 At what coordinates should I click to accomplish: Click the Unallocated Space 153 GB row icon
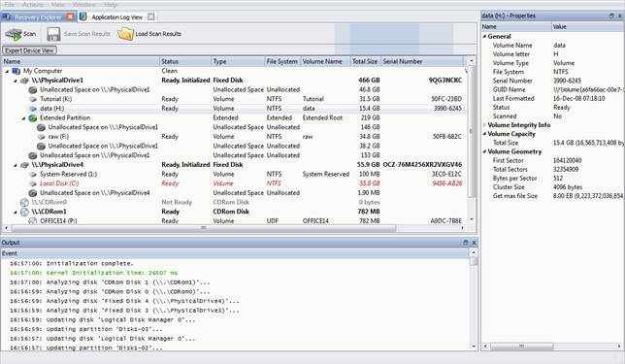(x=33, y=155)
